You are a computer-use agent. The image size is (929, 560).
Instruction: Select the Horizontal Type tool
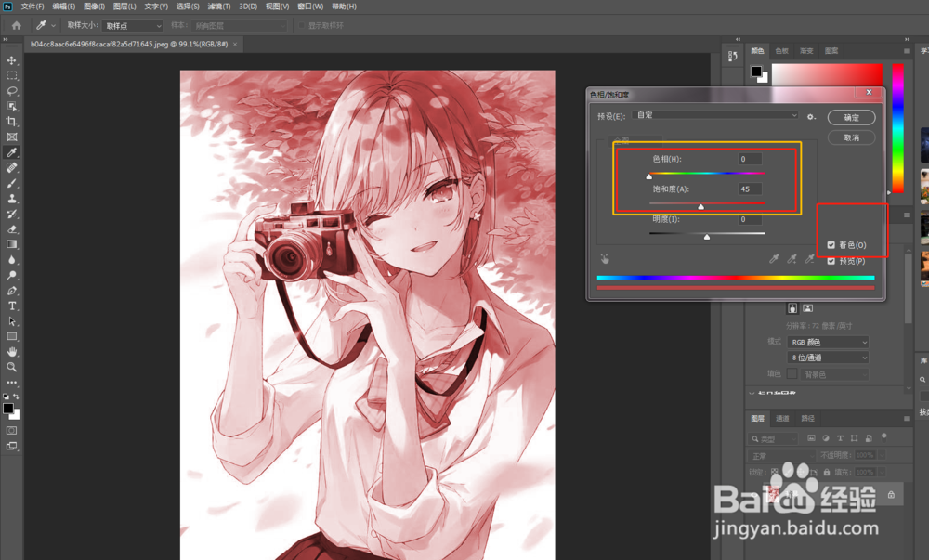(x=12, y=306)
